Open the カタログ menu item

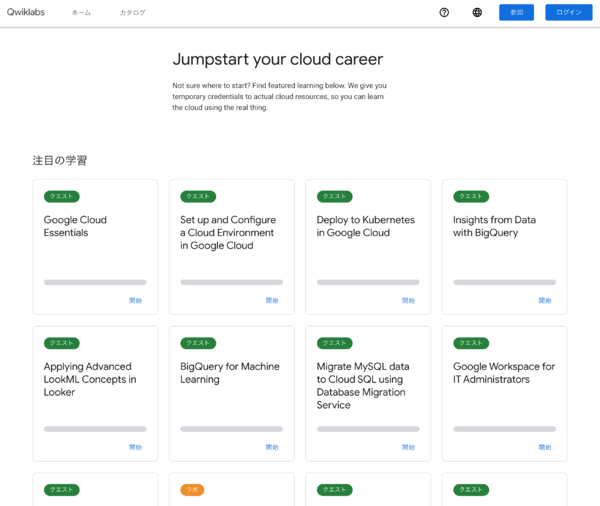pyautogui.click(x=132, y=13)
